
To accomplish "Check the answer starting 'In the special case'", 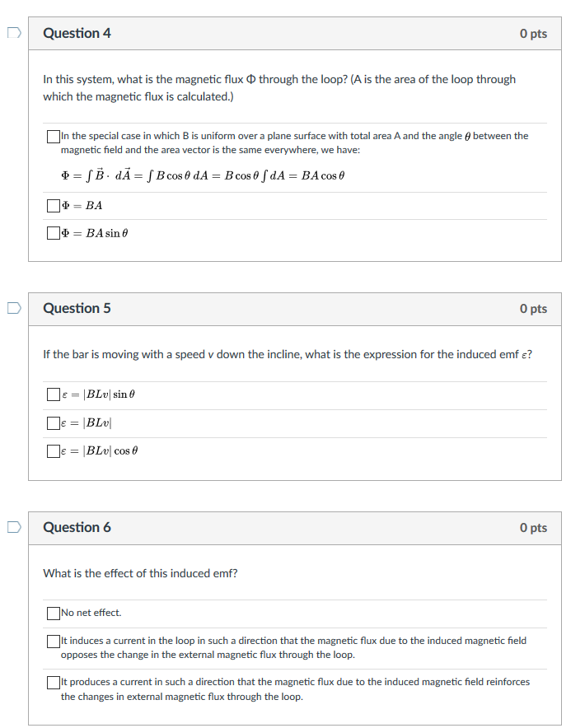I will (52, 136).
